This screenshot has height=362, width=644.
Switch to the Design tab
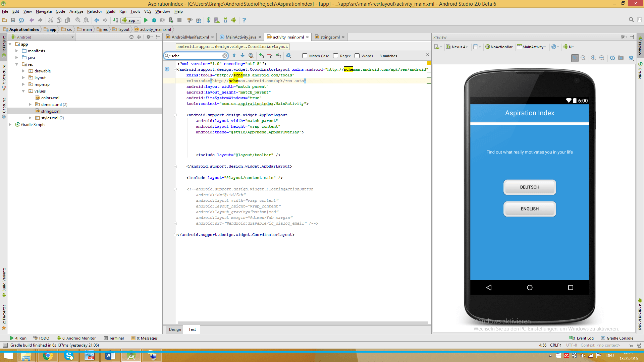click(x=175, y=329)
